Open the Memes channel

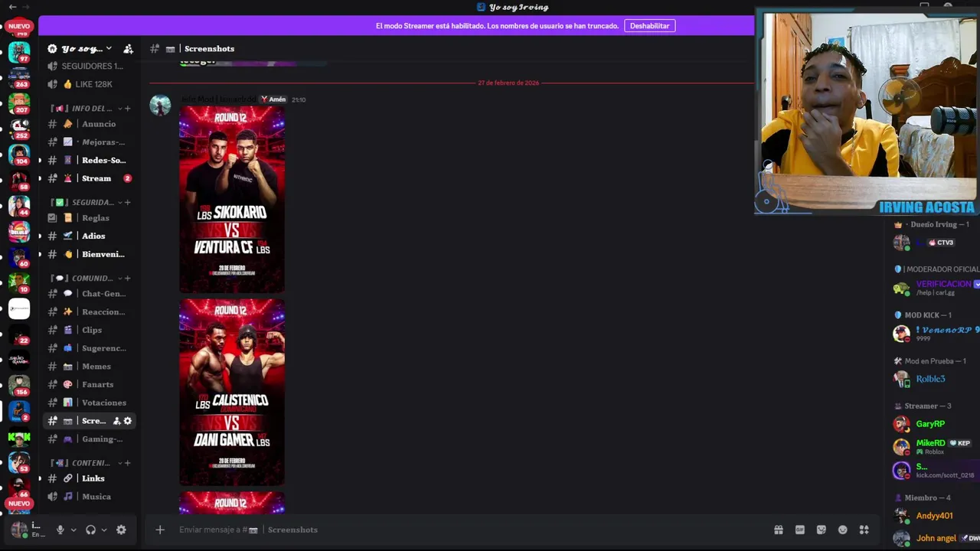point(90,367)
